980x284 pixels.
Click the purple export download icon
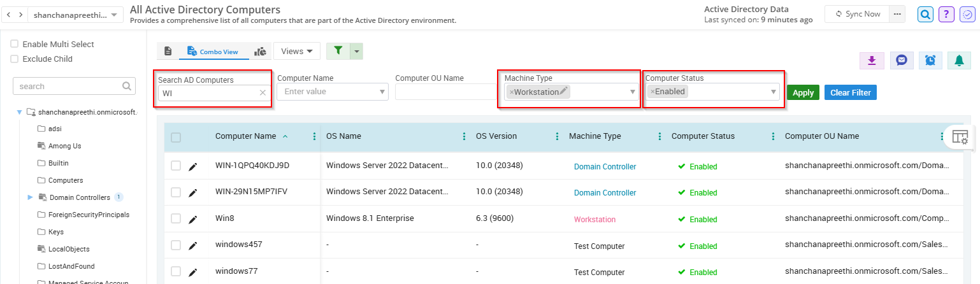pos(872,60)
